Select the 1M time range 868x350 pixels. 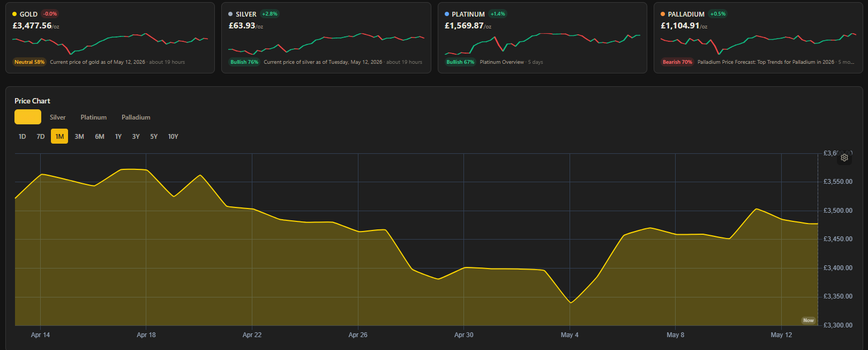(59, 137)
